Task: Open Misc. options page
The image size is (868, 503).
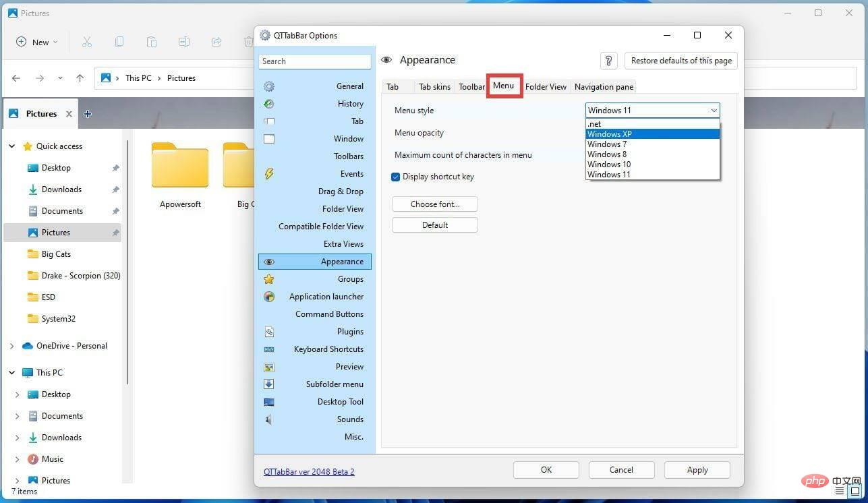Action: [315, 437]
